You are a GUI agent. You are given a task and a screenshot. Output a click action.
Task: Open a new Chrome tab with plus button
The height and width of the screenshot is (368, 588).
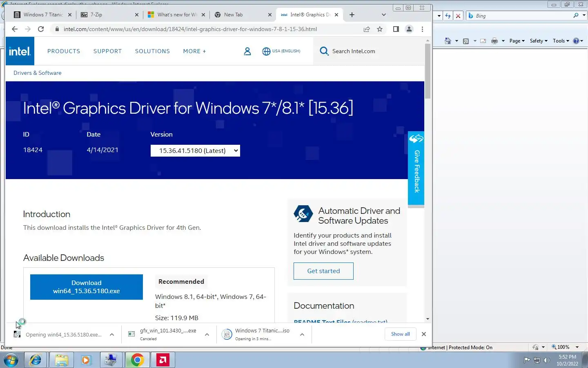(x=352, y=15)
